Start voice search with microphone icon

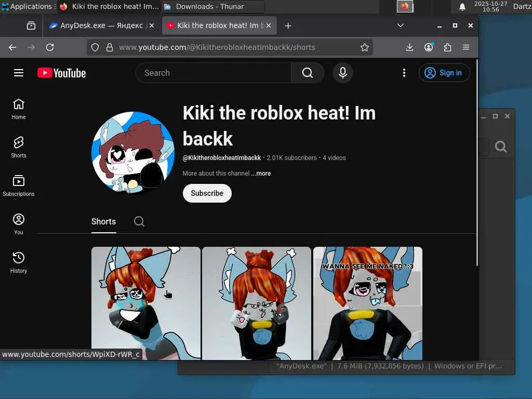(343, 73)
